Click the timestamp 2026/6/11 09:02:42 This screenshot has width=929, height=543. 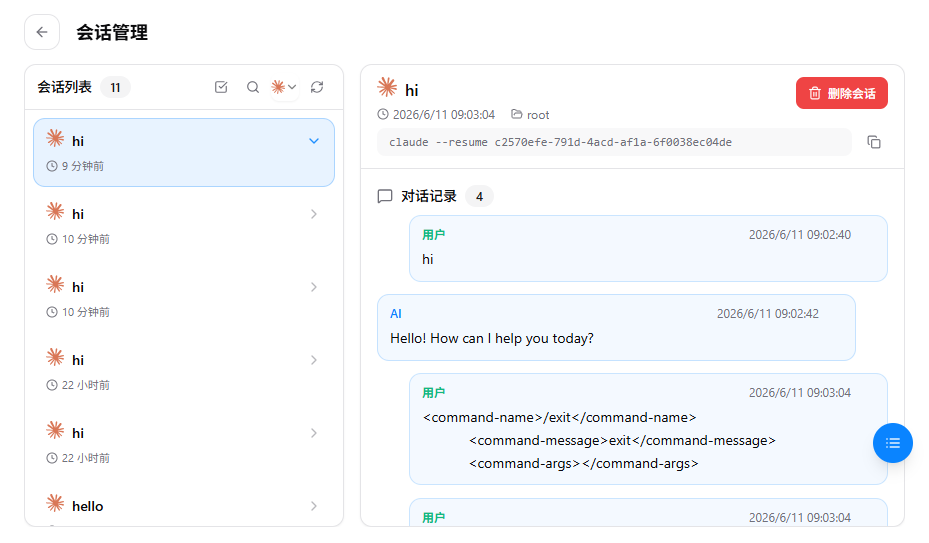(x=768, y=314)
